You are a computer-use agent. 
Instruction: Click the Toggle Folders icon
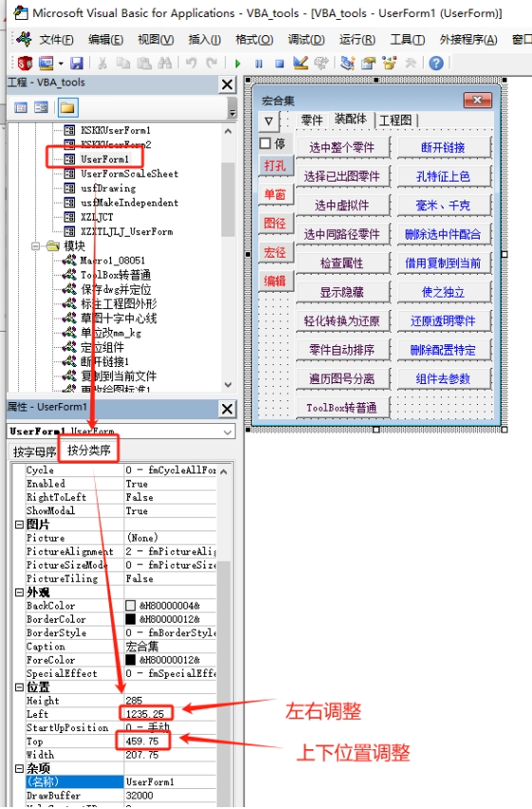[x=67, y=107]
